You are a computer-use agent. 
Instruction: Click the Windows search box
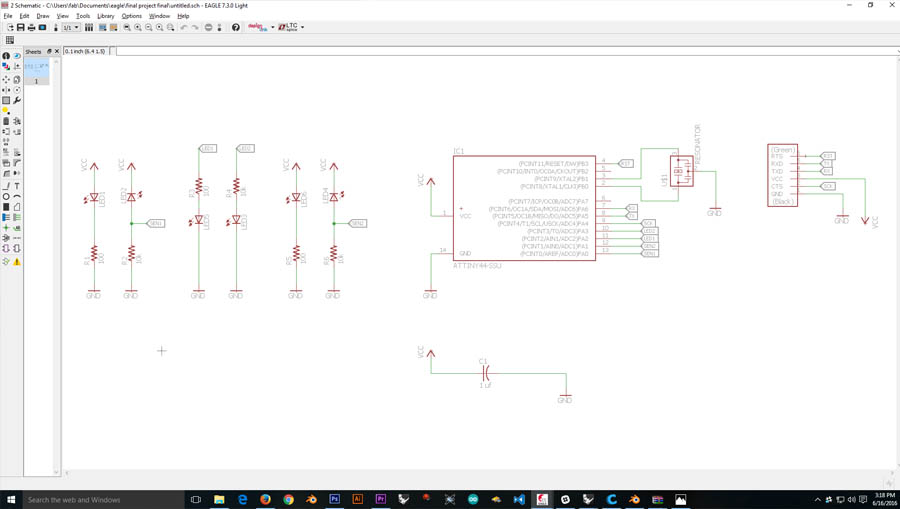(103, 499)
